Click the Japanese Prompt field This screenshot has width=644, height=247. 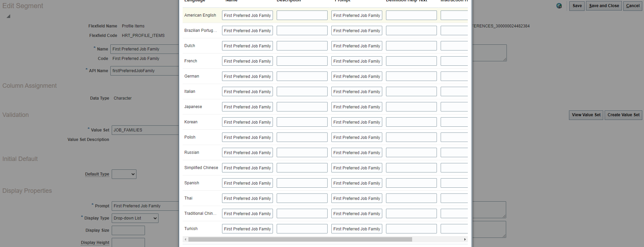pyautogui.click(x=357, y=107)
